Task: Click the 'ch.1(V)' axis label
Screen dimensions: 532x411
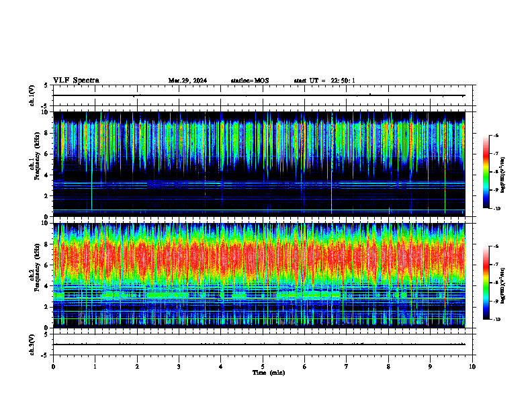Action: point(32,95)
